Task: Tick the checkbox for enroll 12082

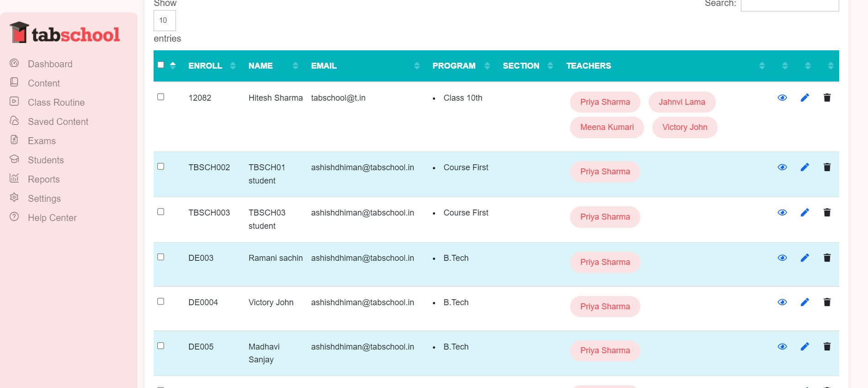Action: click(x=161, y=97)
